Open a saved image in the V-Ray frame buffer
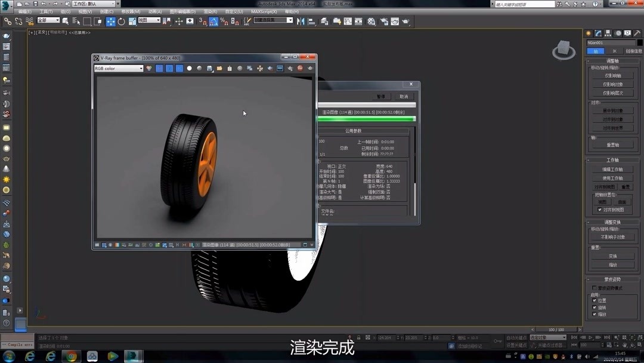This screenshot has width=644, height=363. (x=219, y=68)
